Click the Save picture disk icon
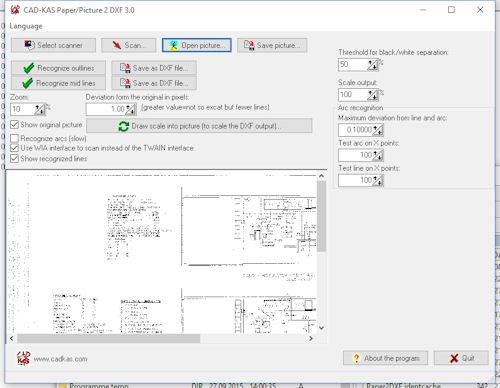The height and width of the screenshot is (388, 500). (x=249, y=45)
